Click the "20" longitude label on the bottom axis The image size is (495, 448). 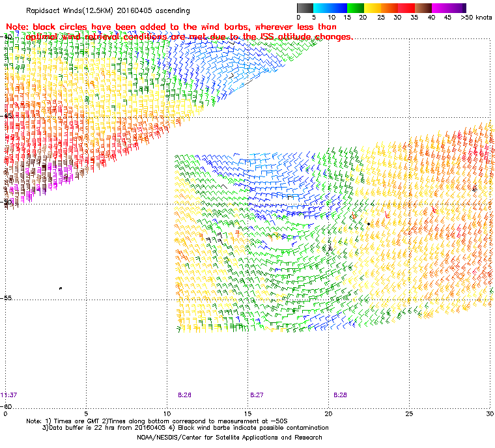(328, 414)
